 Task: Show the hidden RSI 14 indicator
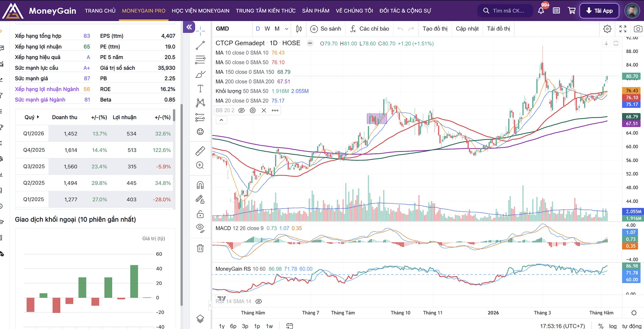[258, 301]
